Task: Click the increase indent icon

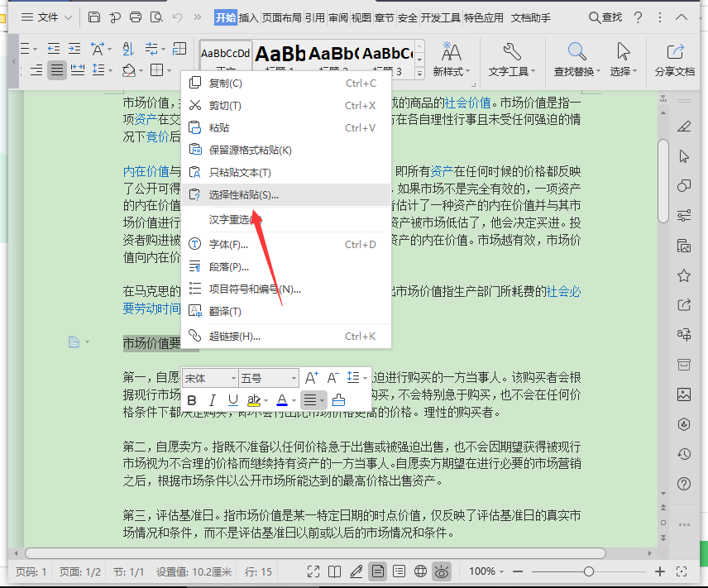Action: pos(74,48)
